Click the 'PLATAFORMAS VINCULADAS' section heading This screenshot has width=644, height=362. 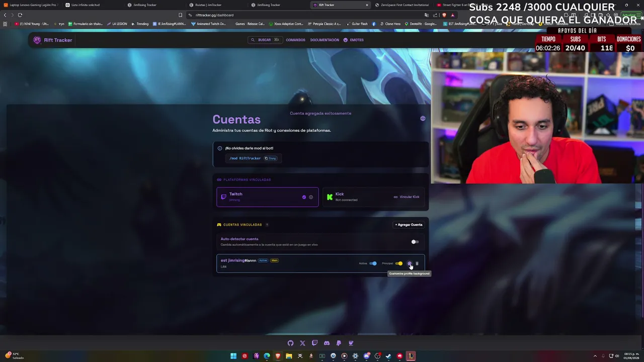tap(247, 179)
